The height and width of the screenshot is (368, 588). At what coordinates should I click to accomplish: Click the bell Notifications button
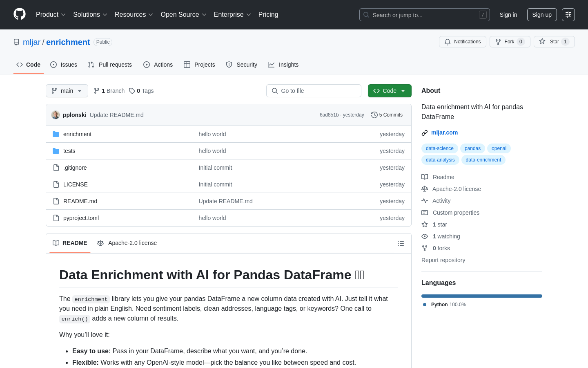pos(463,42)
